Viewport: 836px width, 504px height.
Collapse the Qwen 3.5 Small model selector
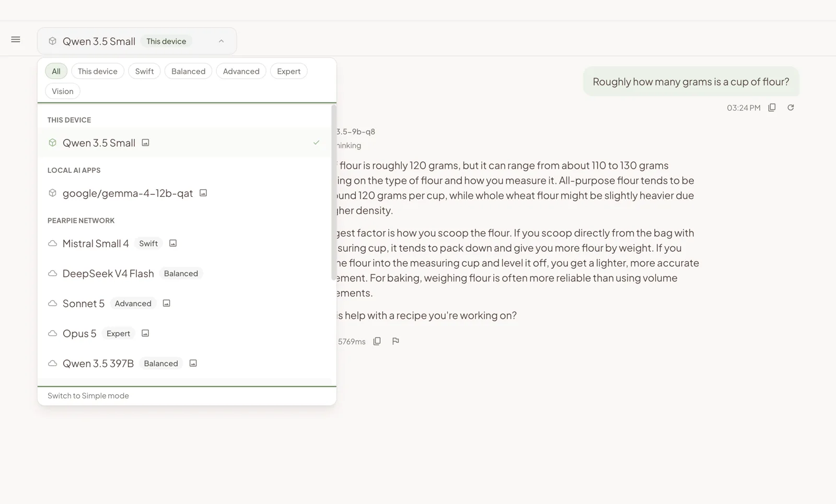point(137,41)
